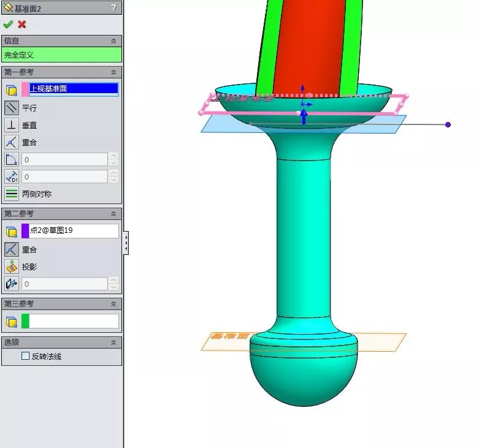Enable the 反转法线 checkbox
479x448 pixels.
click(25, 356)
